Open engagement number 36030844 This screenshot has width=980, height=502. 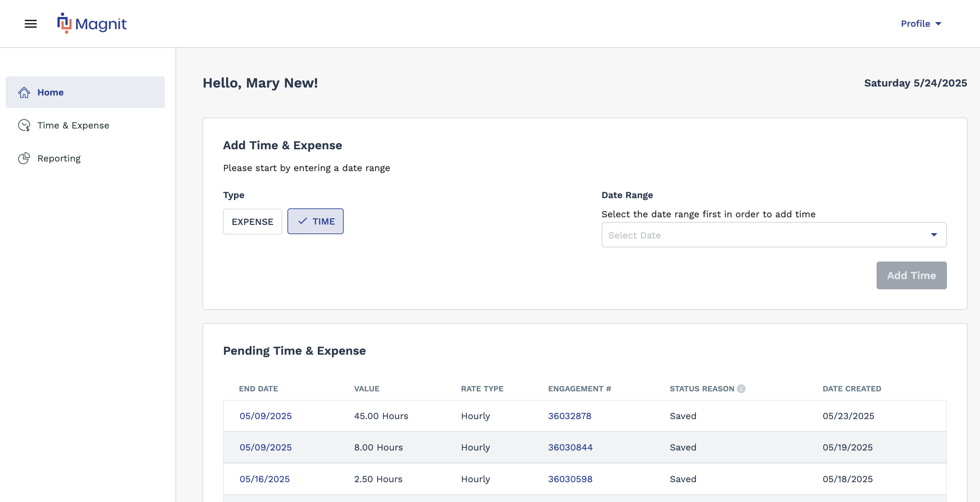(x=570, y=447)
